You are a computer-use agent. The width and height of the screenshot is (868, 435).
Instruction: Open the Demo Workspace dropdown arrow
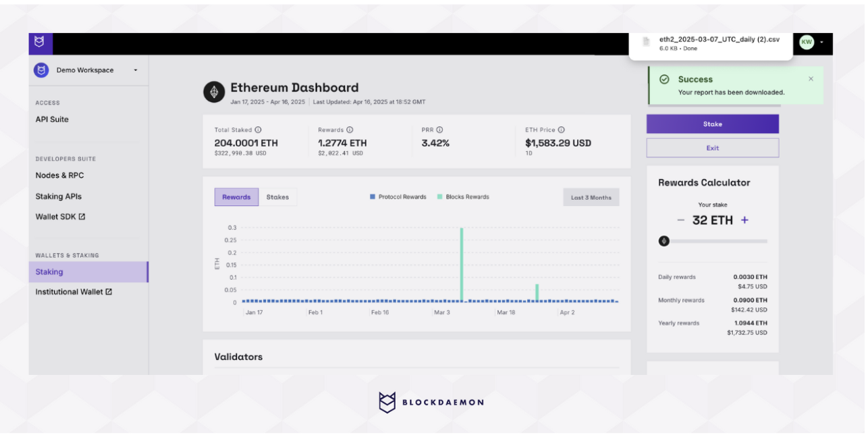[x=136, y=70]
